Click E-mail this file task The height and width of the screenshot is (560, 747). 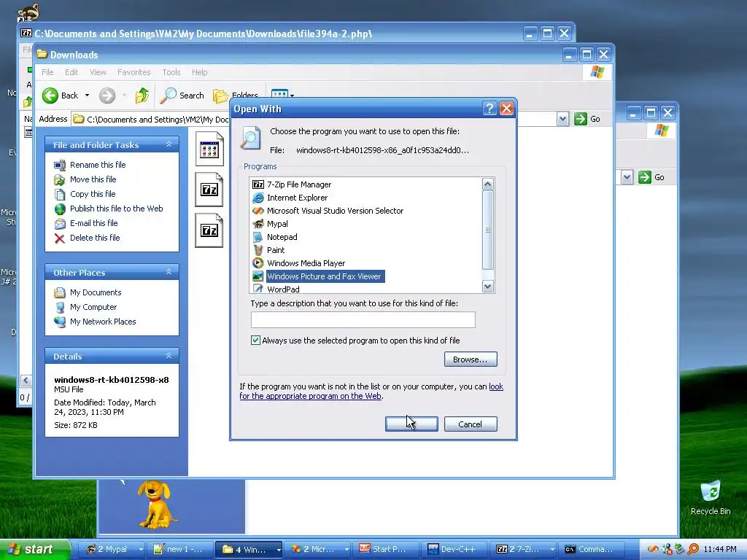point(93,223)
